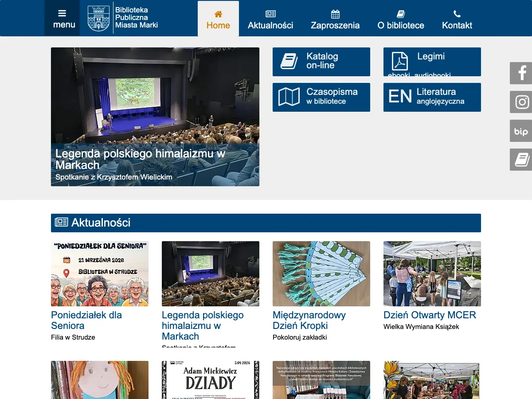Open the Legimi ebooks tile
This screenshot has height=399, width=532.
[x=432, y=62]
